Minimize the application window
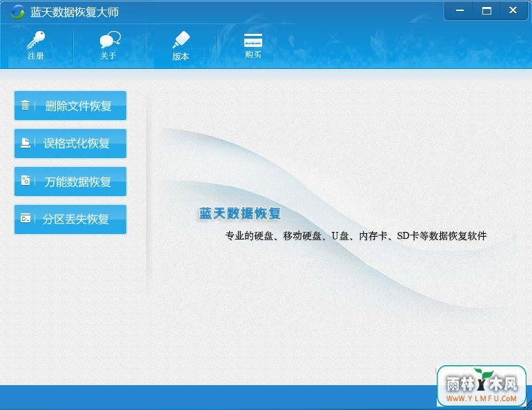The image size is (532, 410). [460, 10]
